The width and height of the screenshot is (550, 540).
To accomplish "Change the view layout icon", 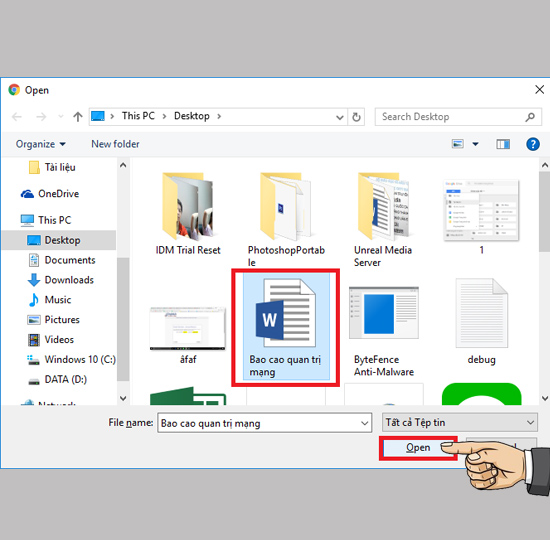I will click(x=457, y=144).
